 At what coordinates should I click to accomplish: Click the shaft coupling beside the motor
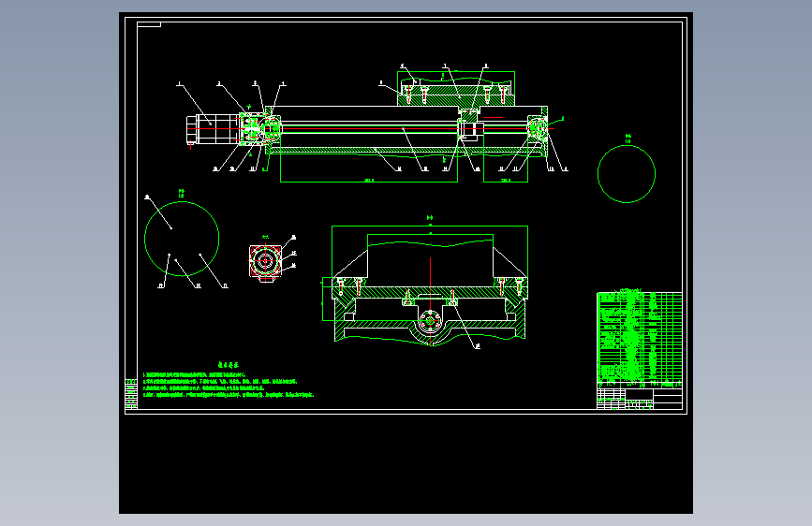click(251, 127)
